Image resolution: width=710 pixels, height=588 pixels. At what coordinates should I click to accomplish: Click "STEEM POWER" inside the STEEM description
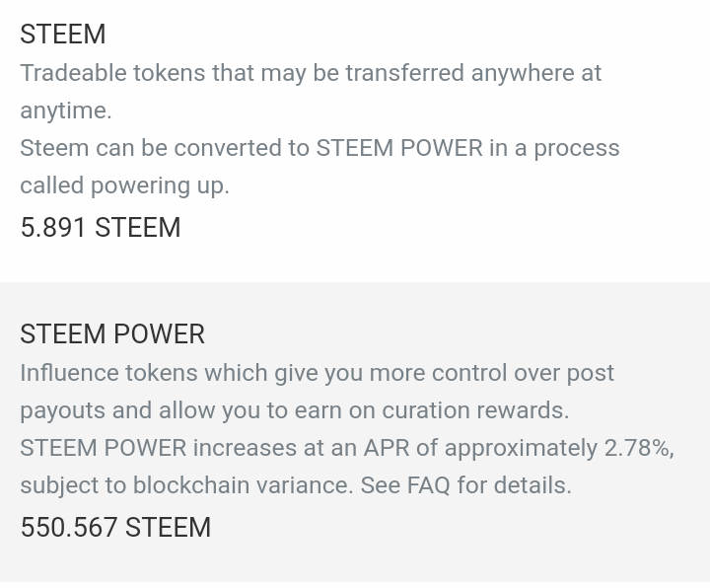[x=398, y=148]
